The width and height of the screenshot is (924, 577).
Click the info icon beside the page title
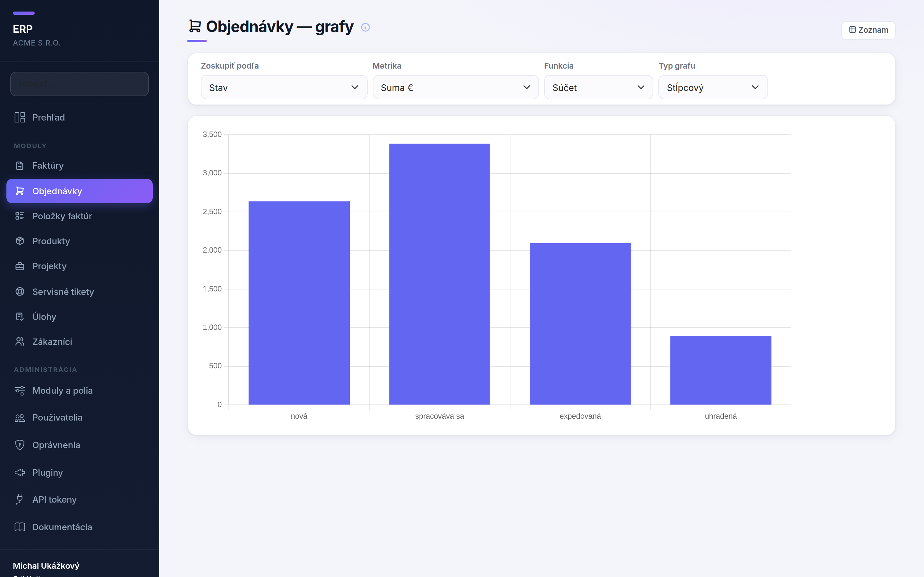pos(365,27)
